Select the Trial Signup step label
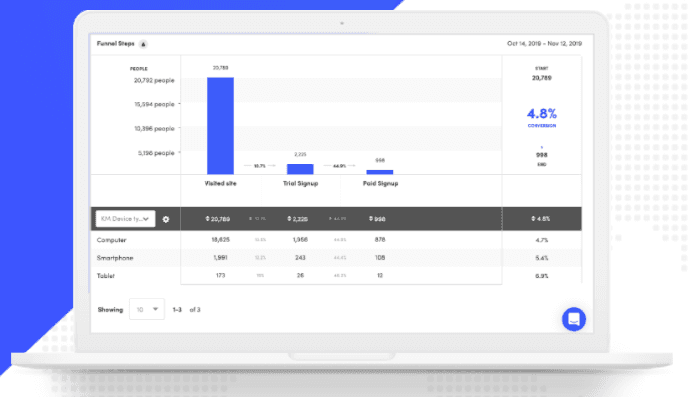Screen dimensions: 690x397 [301, 184]
